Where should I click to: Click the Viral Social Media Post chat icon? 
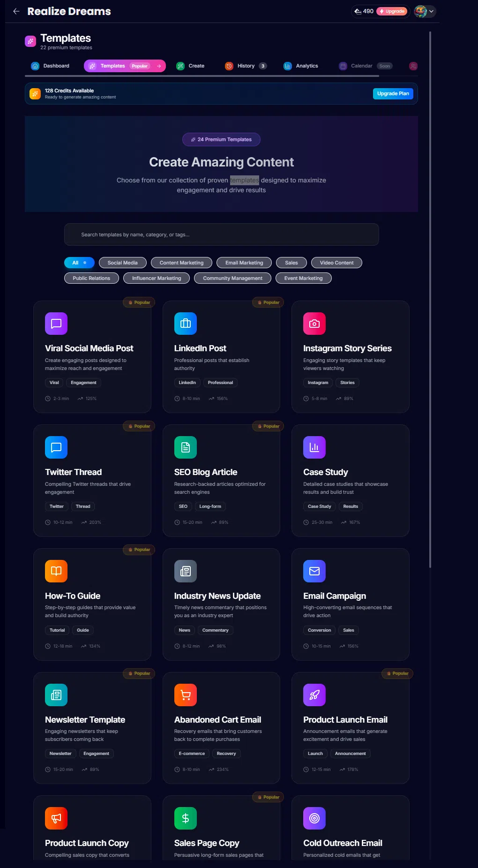(56, 324)
